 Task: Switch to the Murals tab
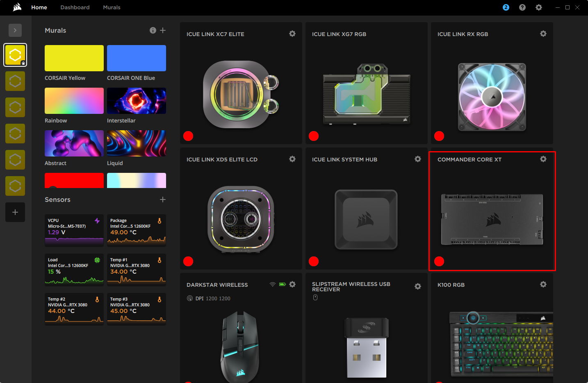tap(112, 7)
